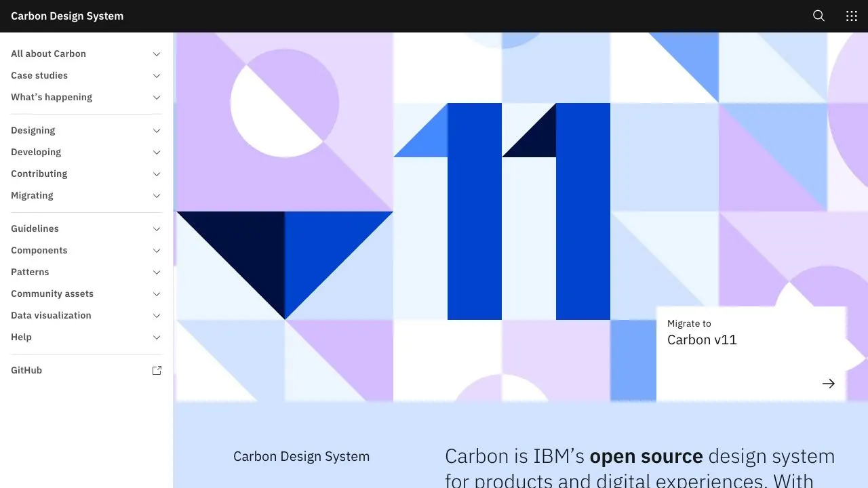Open the search icon in header

[x=818, y=16]
